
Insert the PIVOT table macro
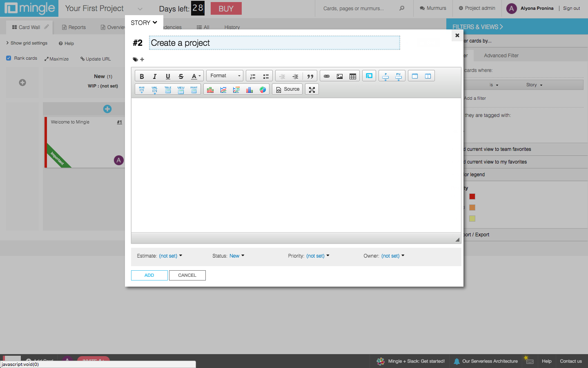(x=194, y=90)
